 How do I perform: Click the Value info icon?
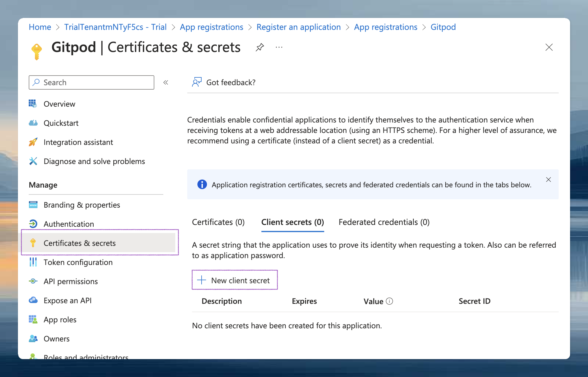pyautogui.click(x=389, y=301)
